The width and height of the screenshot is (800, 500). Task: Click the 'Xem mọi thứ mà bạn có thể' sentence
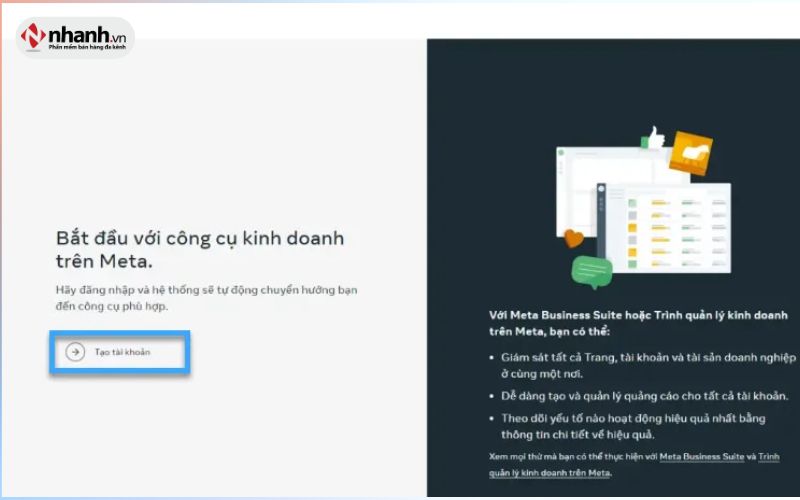(634, 465)
